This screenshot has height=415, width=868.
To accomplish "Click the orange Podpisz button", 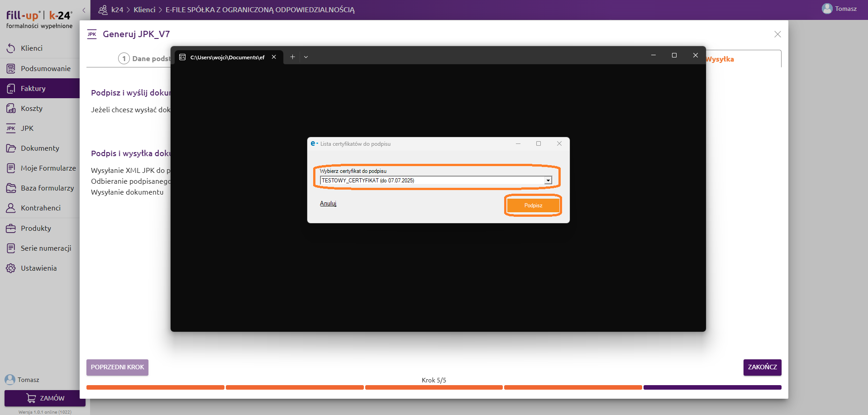I will (x=533, y=205).
